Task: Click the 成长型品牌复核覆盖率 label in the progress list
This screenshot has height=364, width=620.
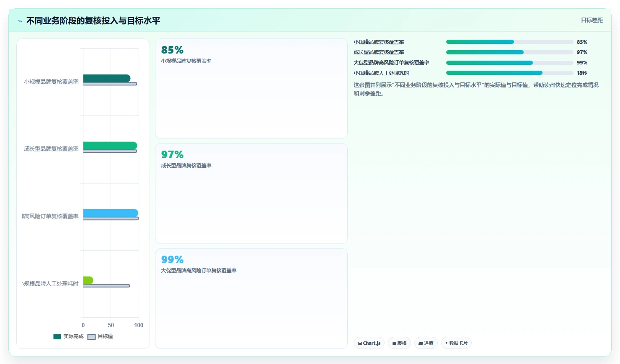Action: tap(379, 52)
